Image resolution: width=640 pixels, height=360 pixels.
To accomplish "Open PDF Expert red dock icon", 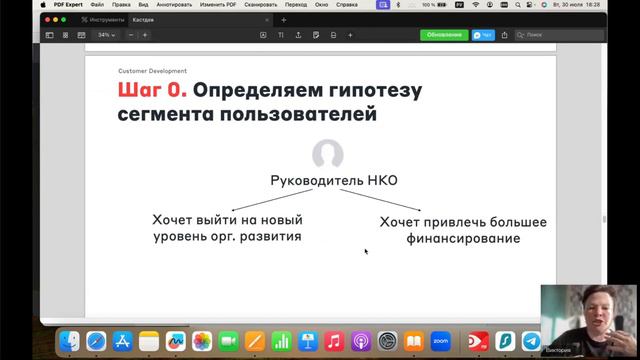I will (x=478, y=341).
